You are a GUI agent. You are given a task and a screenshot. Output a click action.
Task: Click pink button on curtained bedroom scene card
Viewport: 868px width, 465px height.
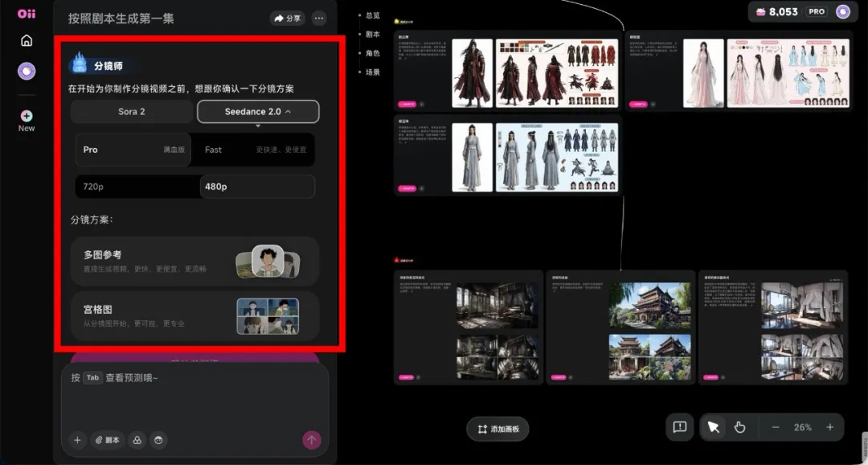pyautogui.click(x=711, y=377)
